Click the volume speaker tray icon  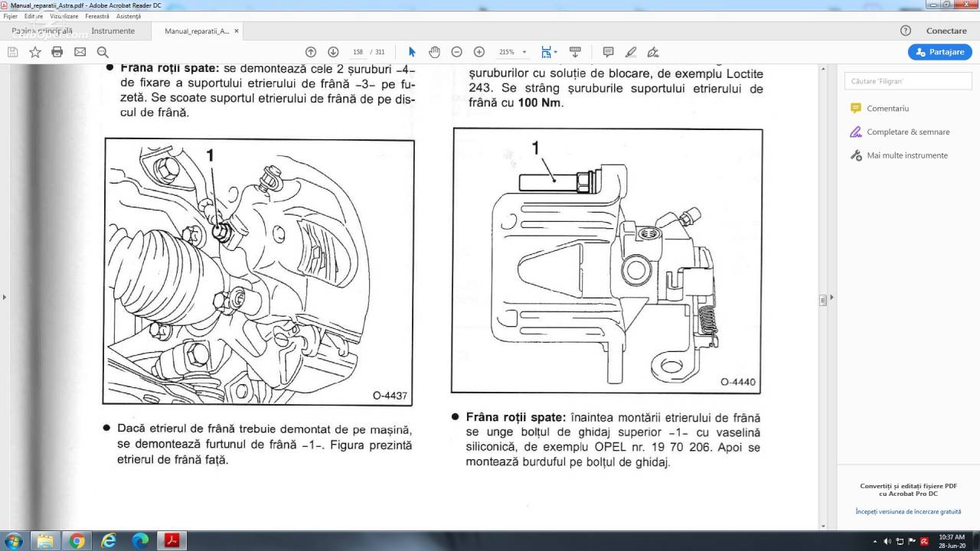888,541
